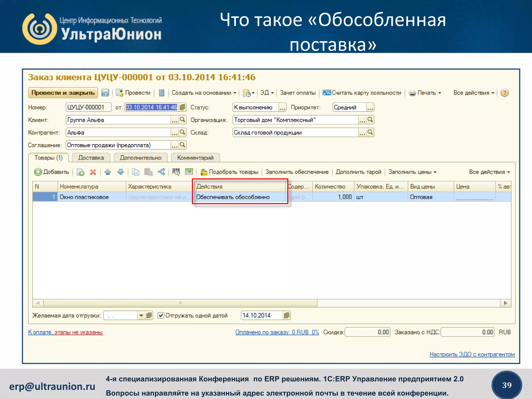Image resolution: width=532 pixels, height=399 pixels.
Task: Open Статус selection ellipsis button
Action: [x=283, y=107]
